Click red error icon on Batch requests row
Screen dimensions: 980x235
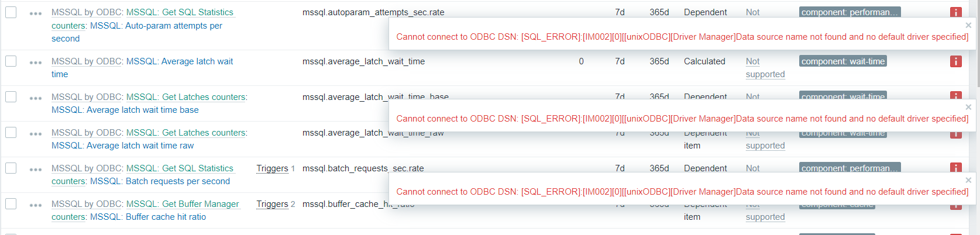[x=955, y=168]
